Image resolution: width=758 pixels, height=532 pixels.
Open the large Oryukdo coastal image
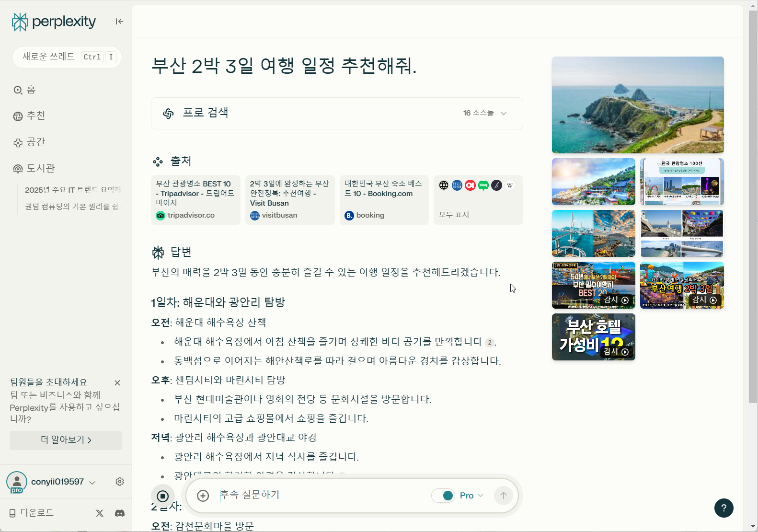click(x=638, y=105)
